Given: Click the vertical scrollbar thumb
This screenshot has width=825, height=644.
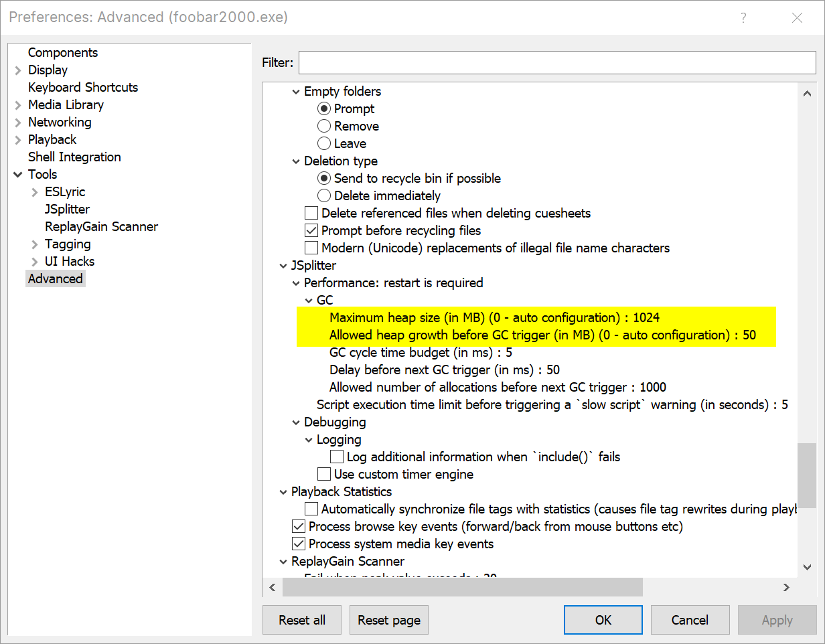Looking at the screenshot, I should [808, 475].
